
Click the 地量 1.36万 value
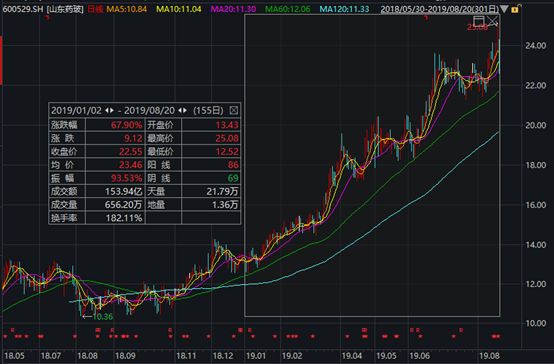[225, 205]
